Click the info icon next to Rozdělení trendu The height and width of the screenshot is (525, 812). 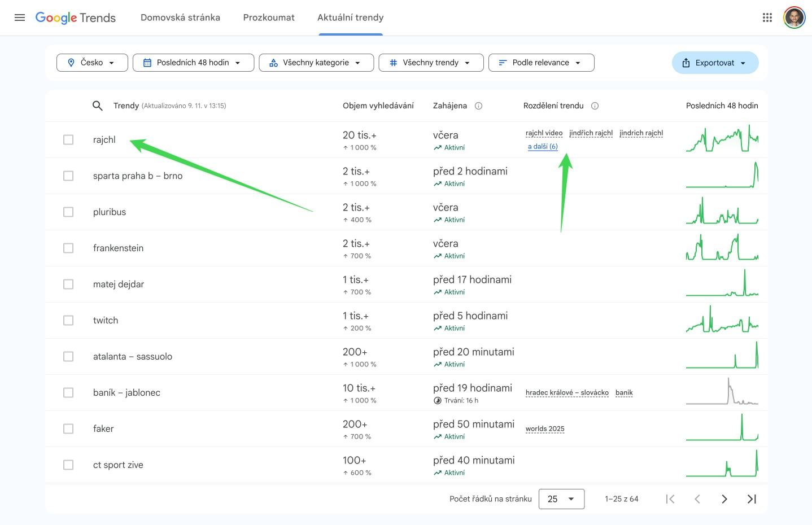click(x=595, y=106)
